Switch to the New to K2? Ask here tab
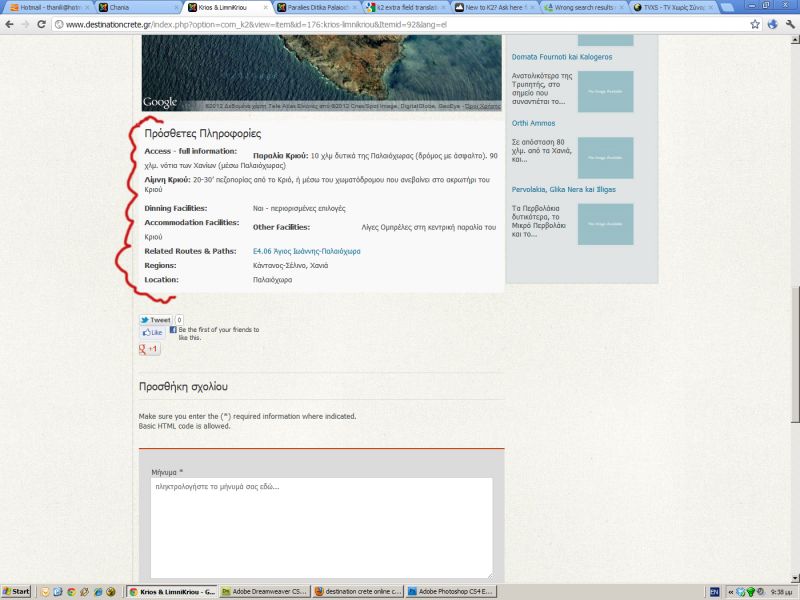Image resolution: width=800 pixels, height=600 pixels. coord(494,7)
